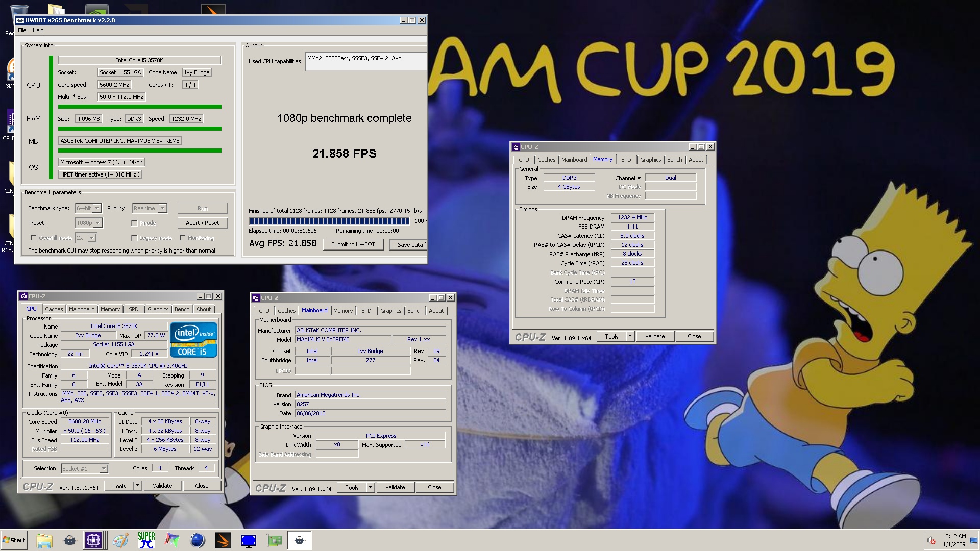Image resolution: width=980 pixels, height=551 pixels.
Task: Launch Super PI from the taskbar
Action: [x=146, y=540]
